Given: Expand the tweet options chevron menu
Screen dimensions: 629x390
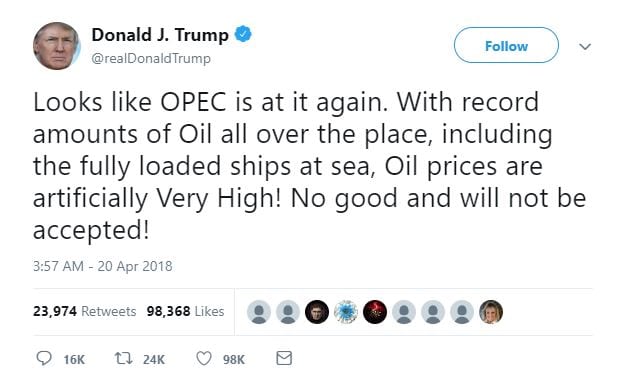Looking at the screenshot, I should (x=585, y=47).
